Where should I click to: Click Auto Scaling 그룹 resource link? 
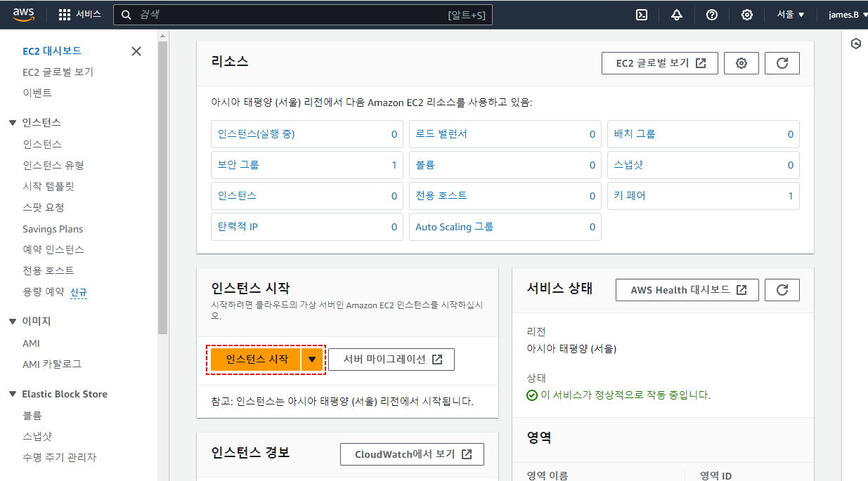[455, 227]
